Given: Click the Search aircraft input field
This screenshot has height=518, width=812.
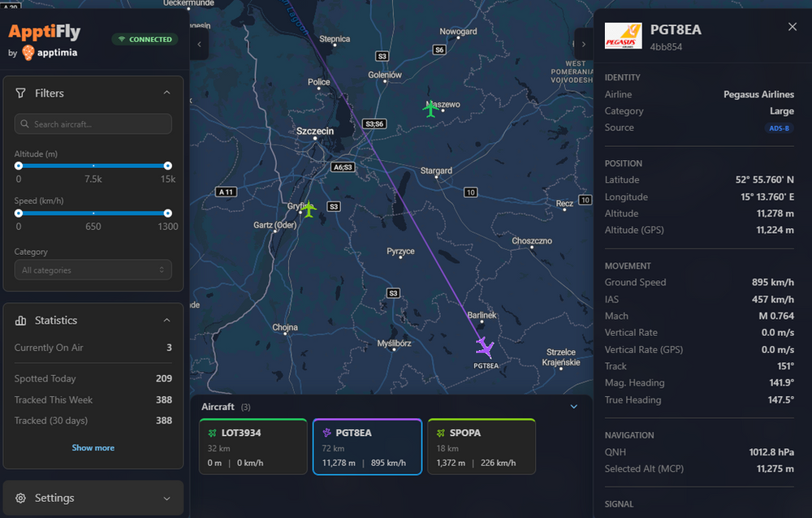Looking at the screenshot, I should click(x=93, y=123).
